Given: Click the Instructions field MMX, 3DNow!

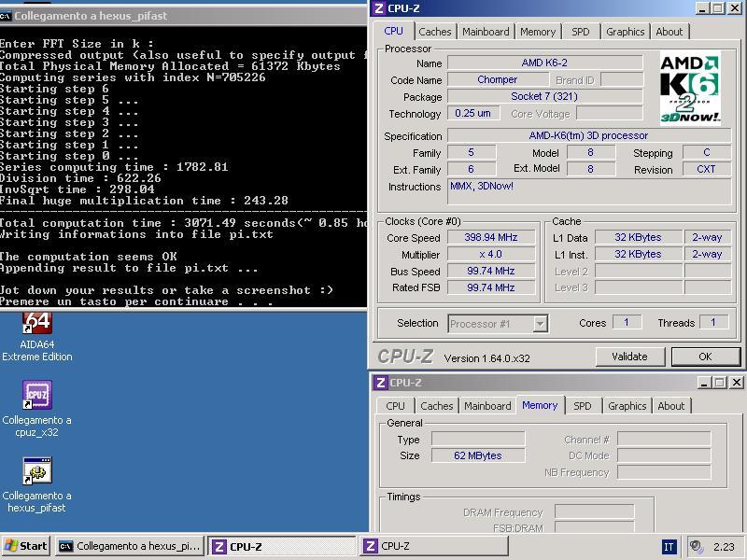Looking at the screenshot, I should tap(589, 192).
